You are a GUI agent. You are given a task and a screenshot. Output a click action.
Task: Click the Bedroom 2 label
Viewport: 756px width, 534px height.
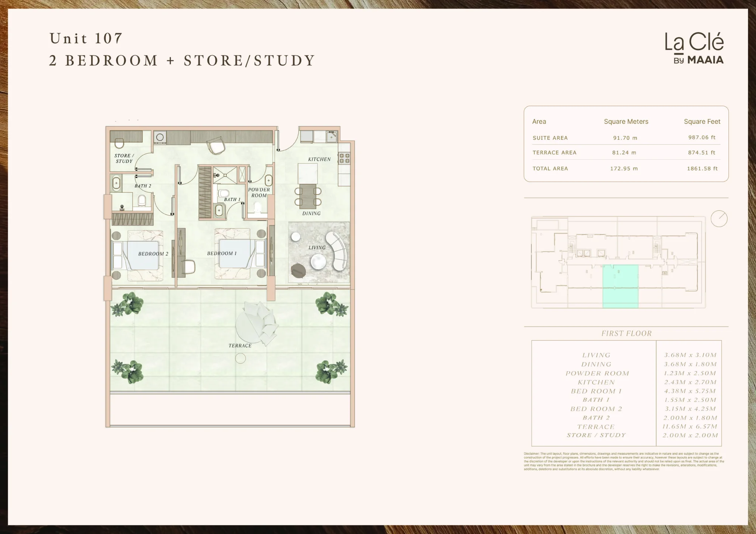(153, 254)
